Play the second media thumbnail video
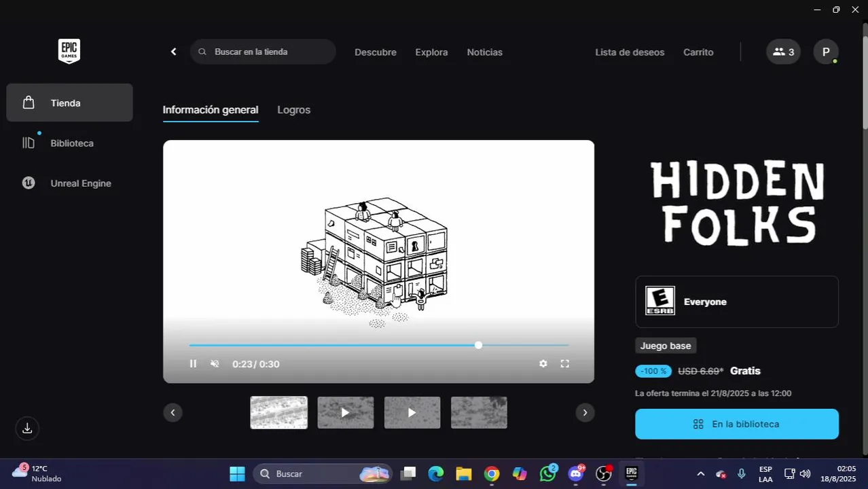 point(346,412)
